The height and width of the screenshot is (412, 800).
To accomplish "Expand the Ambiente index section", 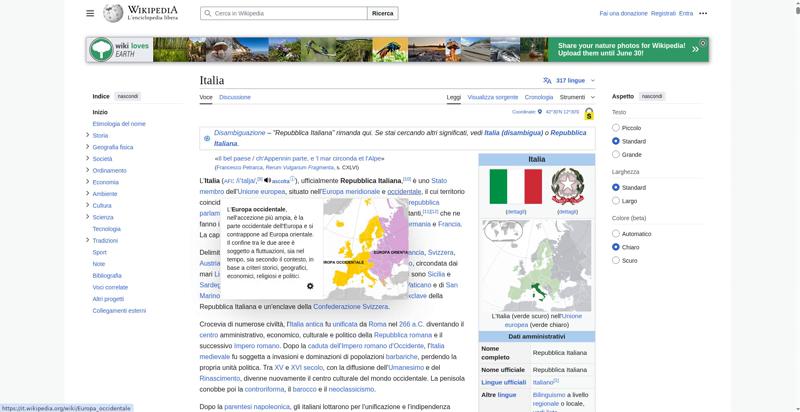I will point(88,194).
